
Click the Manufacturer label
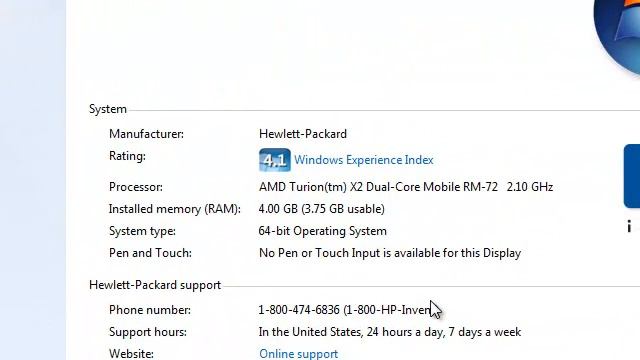click(x=146, y=134)
